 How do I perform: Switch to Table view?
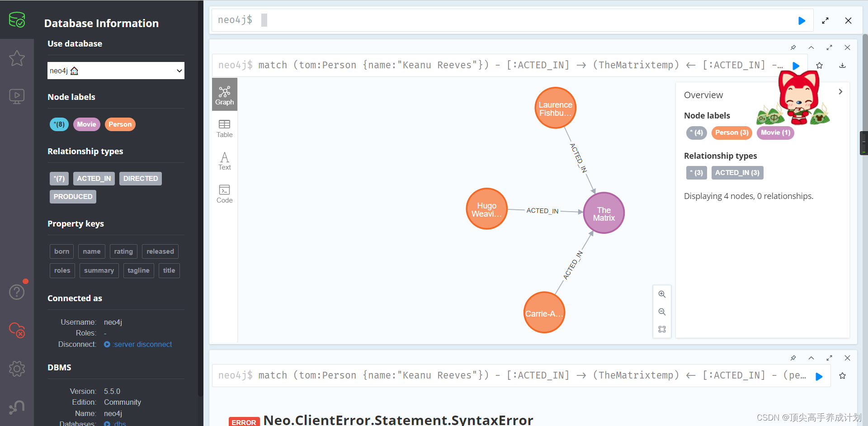tap(225, 128)
